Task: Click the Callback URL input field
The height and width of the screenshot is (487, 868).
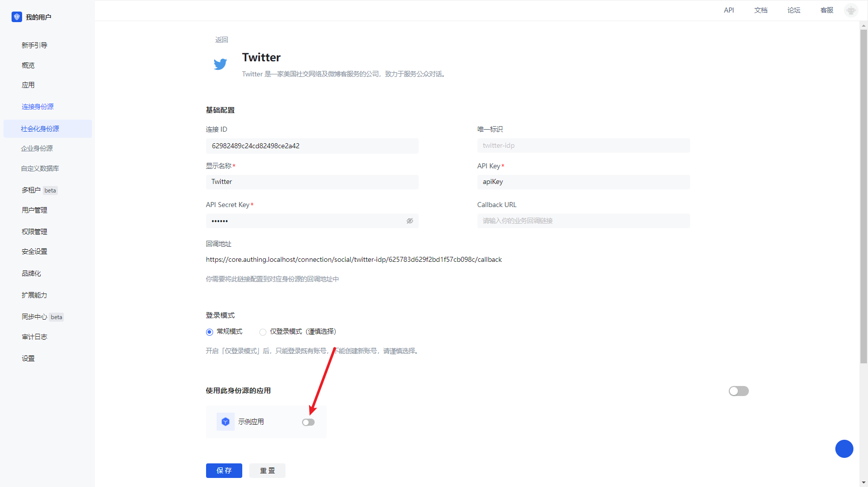Action: pos(583,221)
